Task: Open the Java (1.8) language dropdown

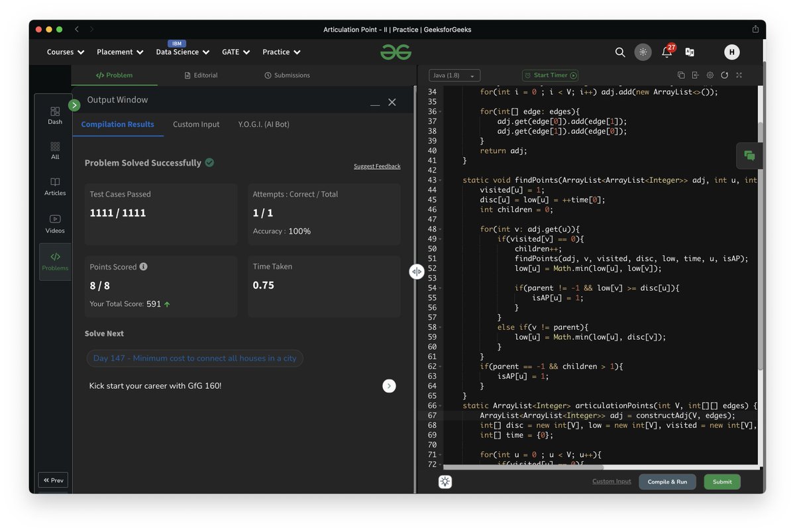Action: coord(454,76)
